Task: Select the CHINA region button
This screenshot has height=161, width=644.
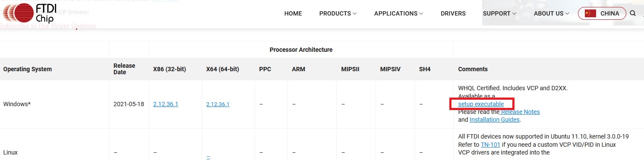Action: coord(602,13)
